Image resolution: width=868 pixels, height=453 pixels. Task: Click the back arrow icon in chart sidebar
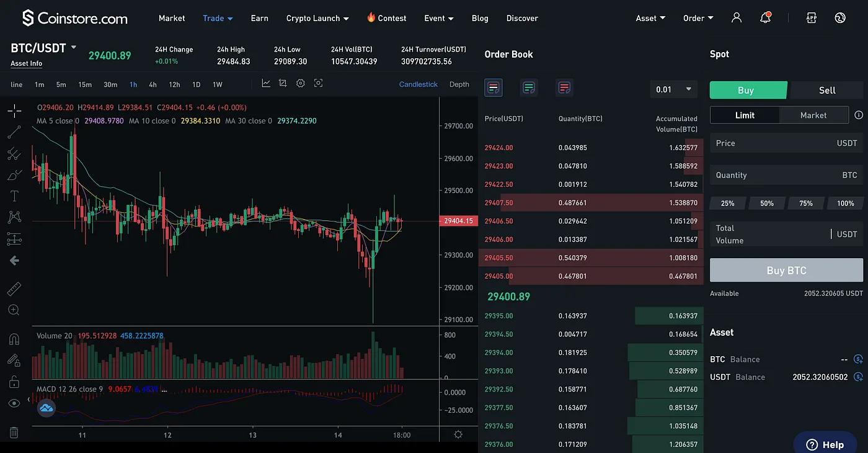14,261
